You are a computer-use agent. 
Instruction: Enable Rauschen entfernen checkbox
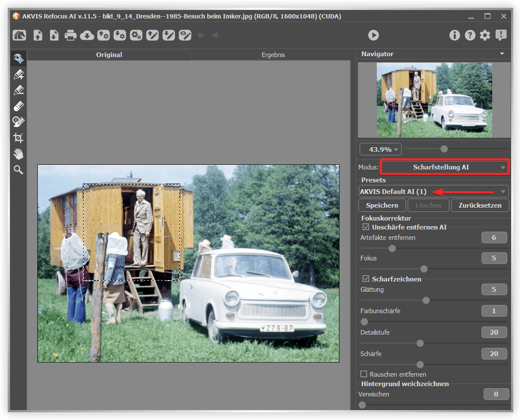(364, 374)
